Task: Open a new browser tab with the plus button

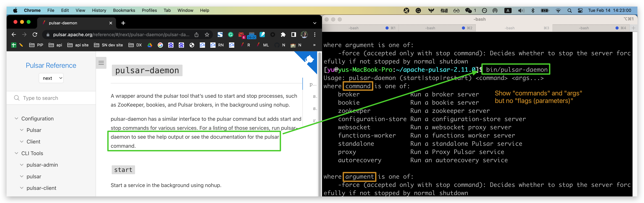Action: point(123,23)
